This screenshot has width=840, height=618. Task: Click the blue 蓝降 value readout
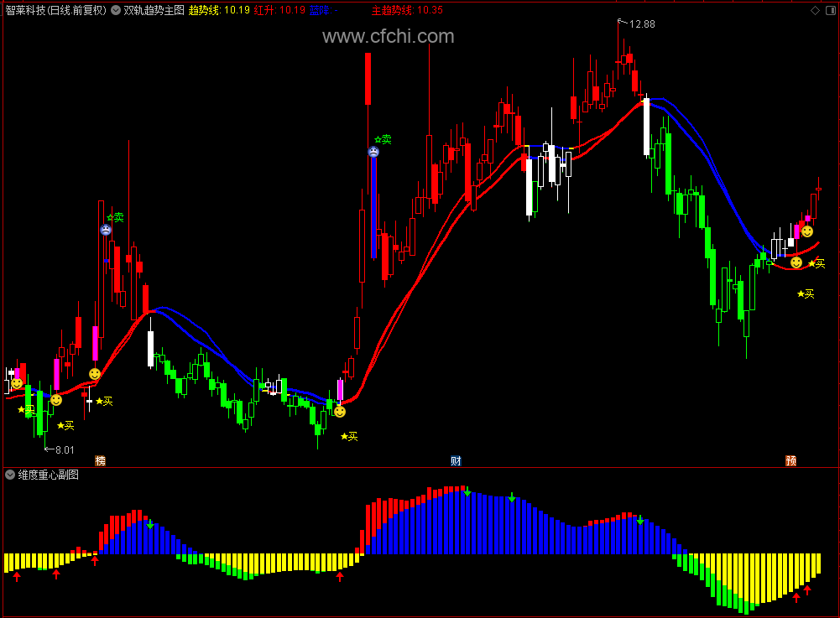[323, 10]
